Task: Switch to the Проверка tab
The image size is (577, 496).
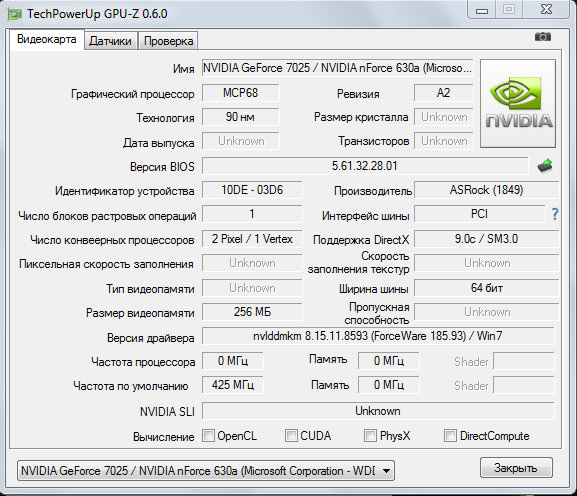Action: 168,41
